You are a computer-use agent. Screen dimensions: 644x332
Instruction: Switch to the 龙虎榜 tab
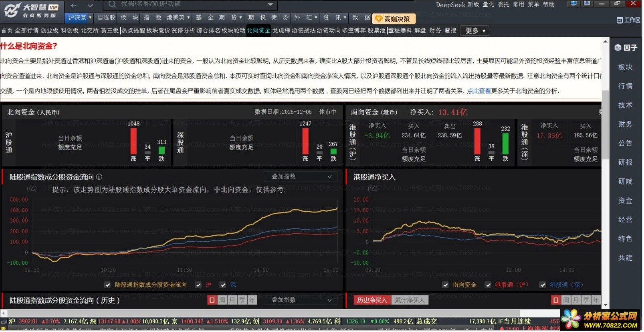point(281,30)
